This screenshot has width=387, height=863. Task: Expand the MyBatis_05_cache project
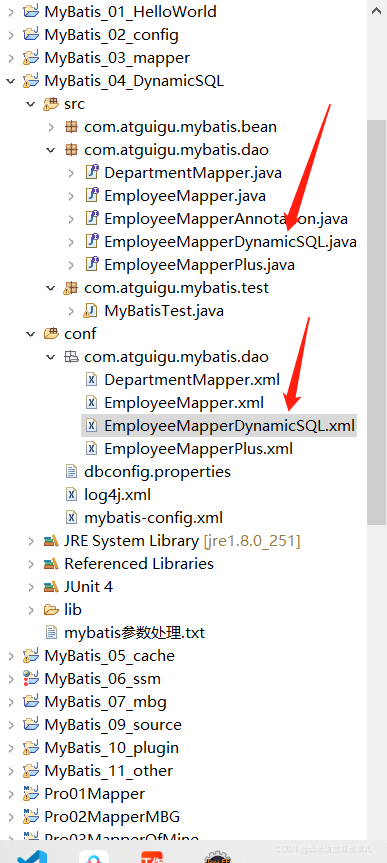(x=10, y=656)
